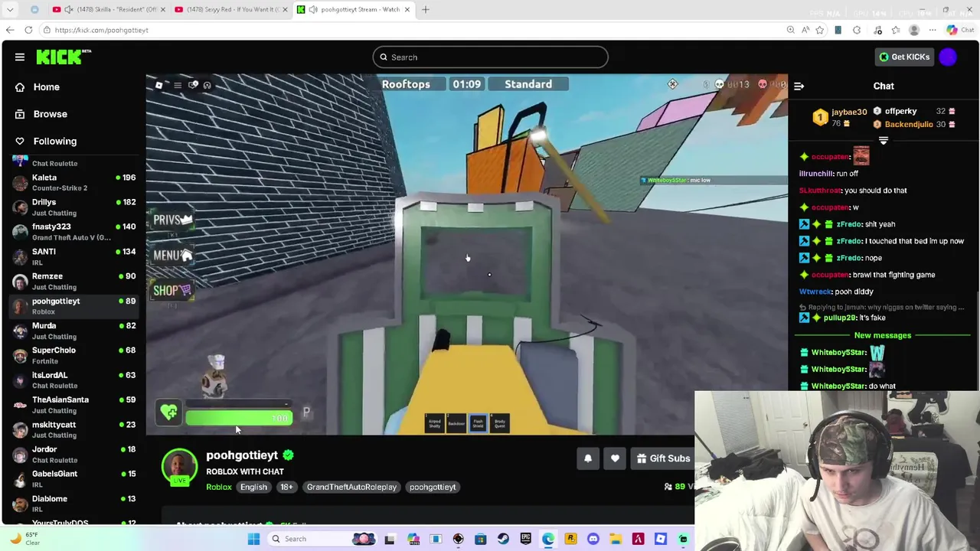Viewport: 980px width, 551px height.
Task: Click the Gift Subs button
Action: (x=663, y=458)
